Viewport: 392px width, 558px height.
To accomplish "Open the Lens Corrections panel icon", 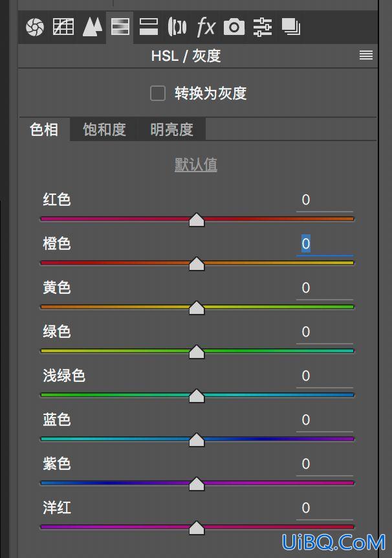I will 177,27.
